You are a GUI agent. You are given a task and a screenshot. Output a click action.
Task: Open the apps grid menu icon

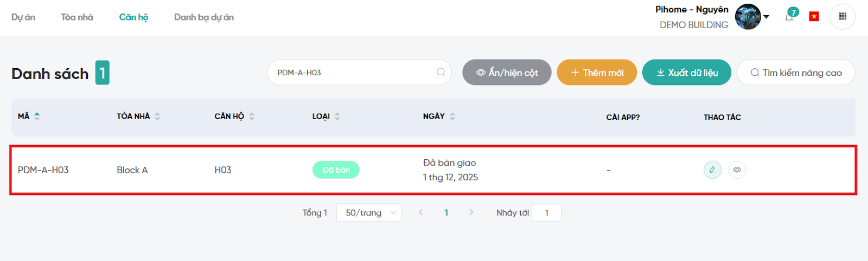coord(842,17)
